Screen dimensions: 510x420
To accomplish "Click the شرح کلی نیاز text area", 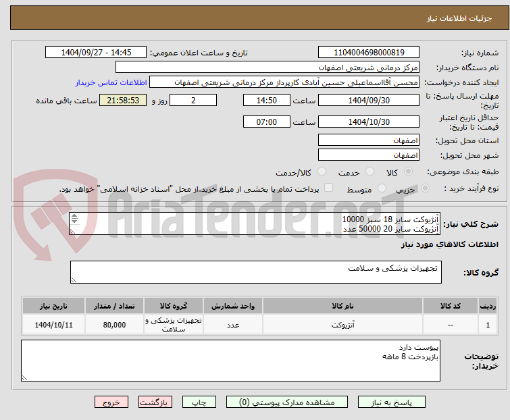I will click(x=254, y=224).
